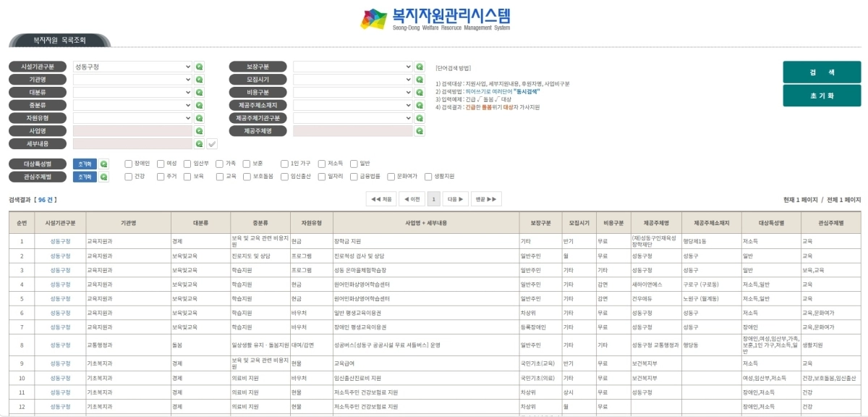The image size is (868, 417).
Task: Click the green reset icon beside 자원유형 dropdown
Action: pos(200,118)
